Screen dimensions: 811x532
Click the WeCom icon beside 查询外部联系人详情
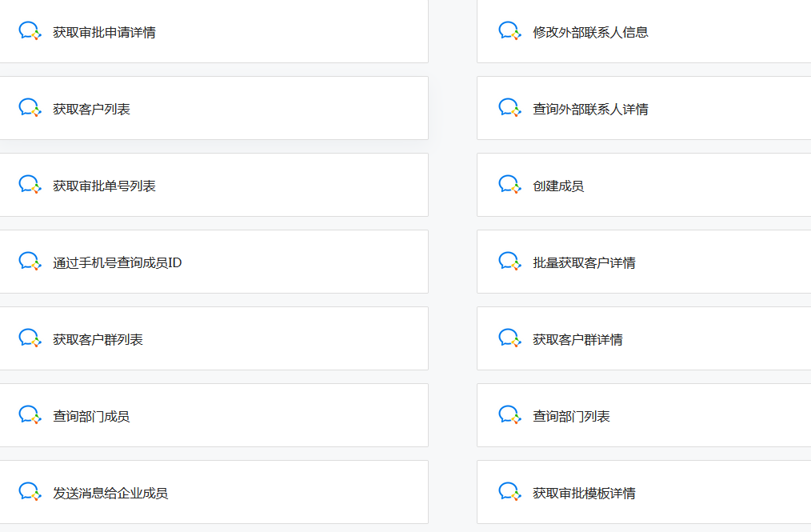(x=510, y=108)
